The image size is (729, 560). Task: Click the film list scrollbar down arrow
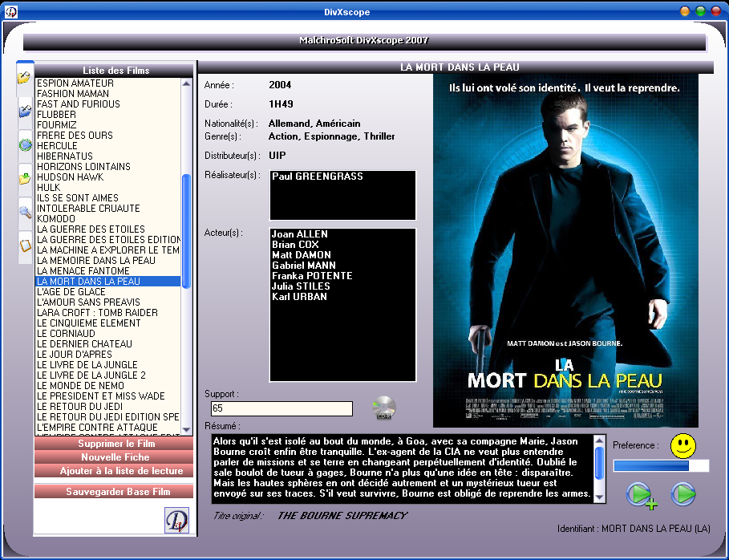[x=186, y=430]
